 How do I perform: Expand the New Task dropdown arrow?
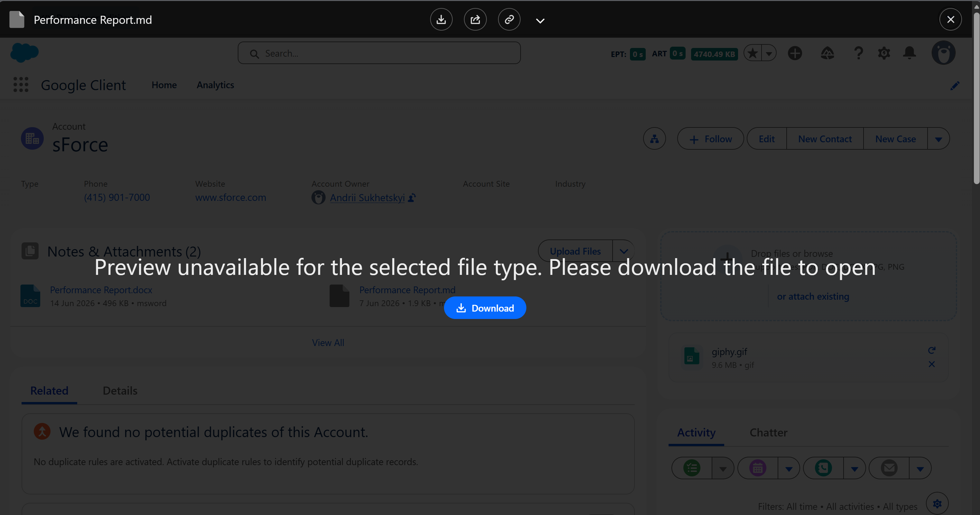click(x=723, y=468)
